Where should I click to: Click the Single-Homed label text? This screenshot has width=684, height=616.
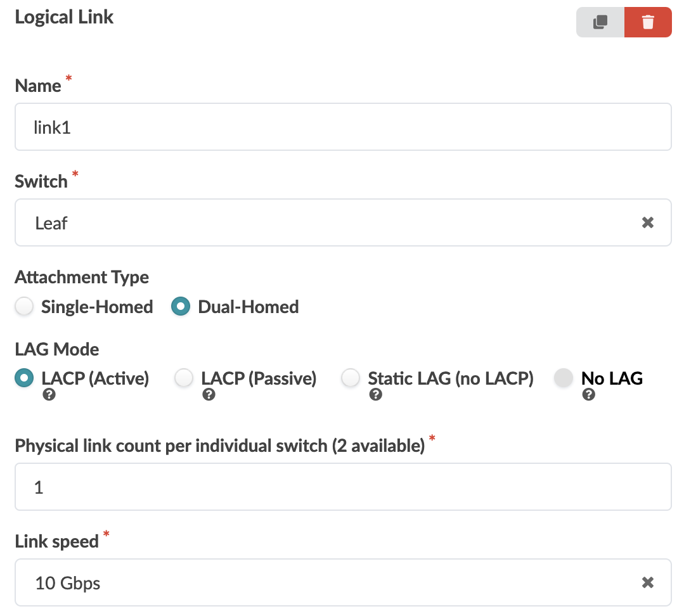[97, 307]
